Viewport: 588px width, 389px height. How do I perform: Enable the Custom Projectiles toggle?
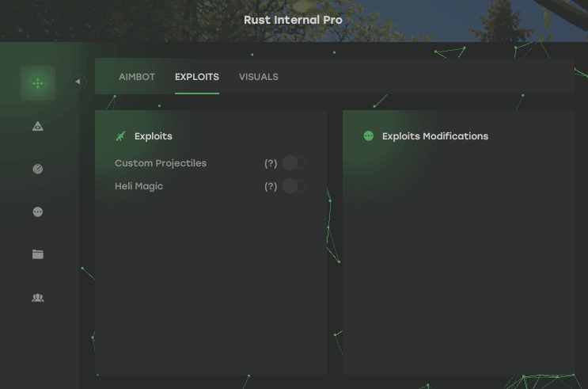pyautogui.click(x=294, y=163)
